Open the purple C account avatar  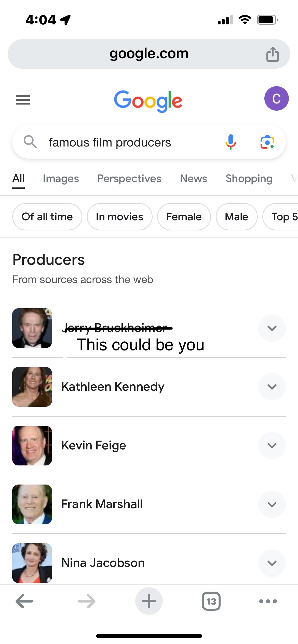click(x=276, y=98)
